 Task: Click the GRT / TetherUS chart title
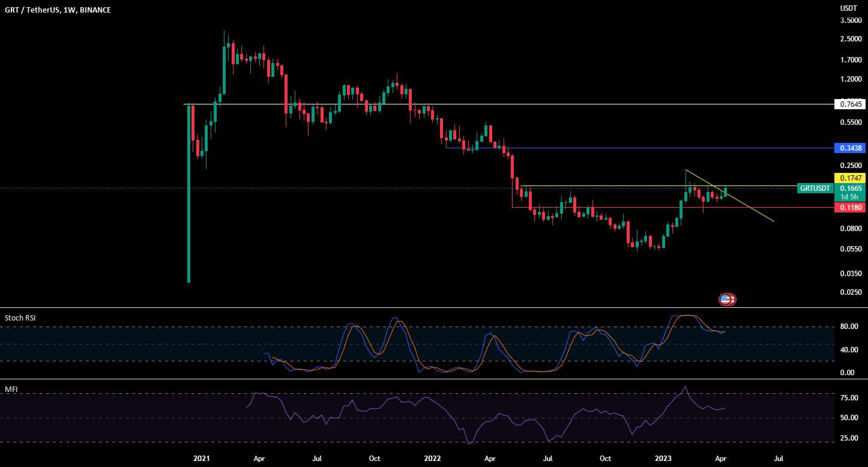pyautogui.click(x=57, y=10)
